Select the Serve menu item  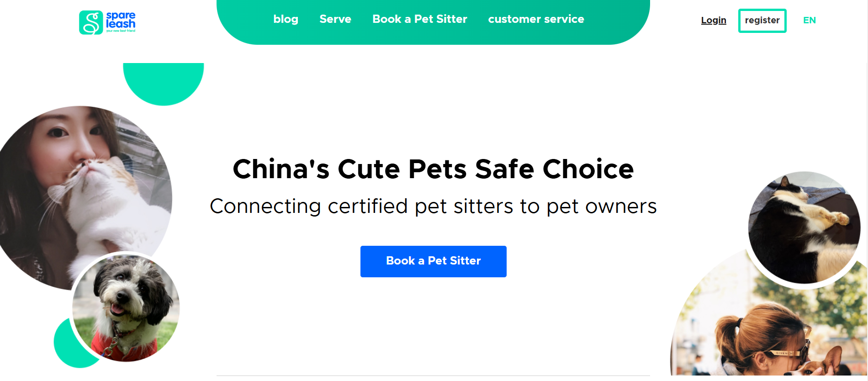[335, 19]
